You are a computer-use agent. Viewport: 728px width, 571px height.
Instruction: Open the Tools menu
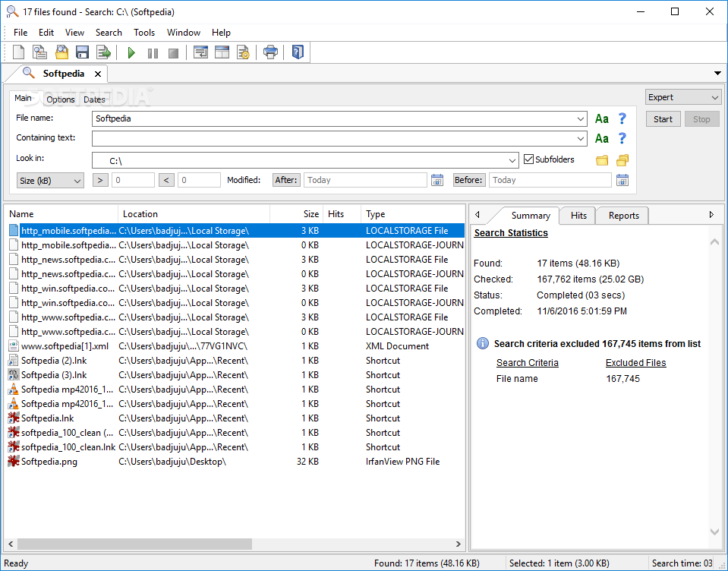pyautogui.click(x=144, y=33)
